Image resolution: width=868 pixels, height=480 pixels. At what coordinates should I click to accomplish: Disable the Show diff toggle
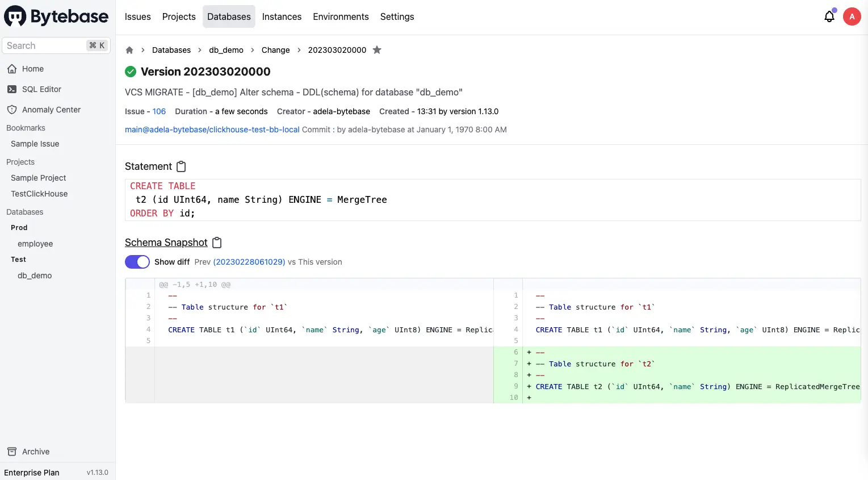pos(137,262)
